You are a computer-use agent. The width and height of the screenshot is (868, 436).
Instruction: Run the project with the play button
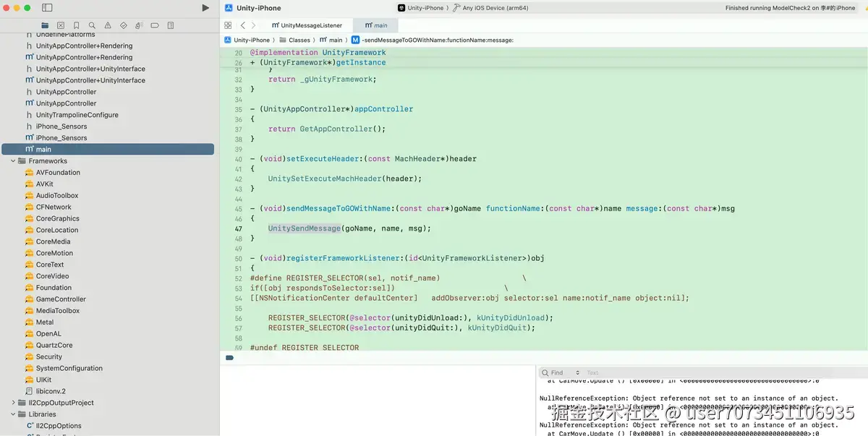click(x=205, y=8)
